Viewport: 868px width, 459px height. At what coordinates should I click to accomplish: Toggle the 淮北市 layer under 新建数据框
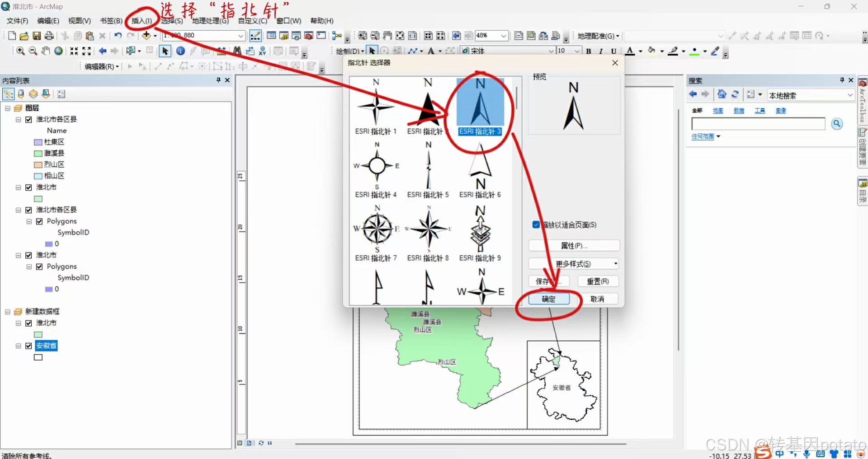(x=28, y=323)
